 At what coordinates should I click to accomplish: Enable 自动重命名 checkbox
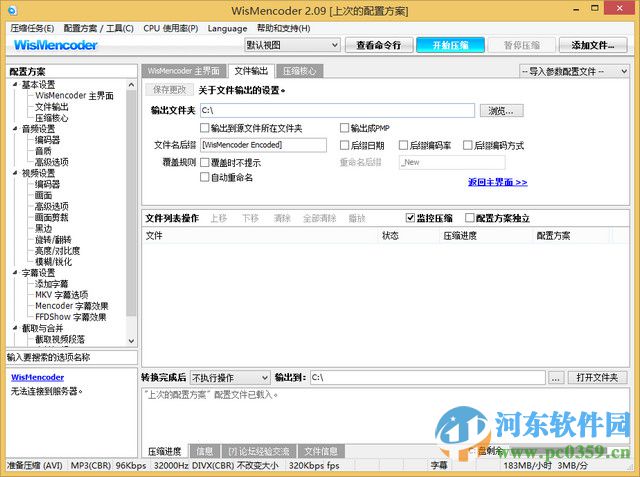coord(204,177)
